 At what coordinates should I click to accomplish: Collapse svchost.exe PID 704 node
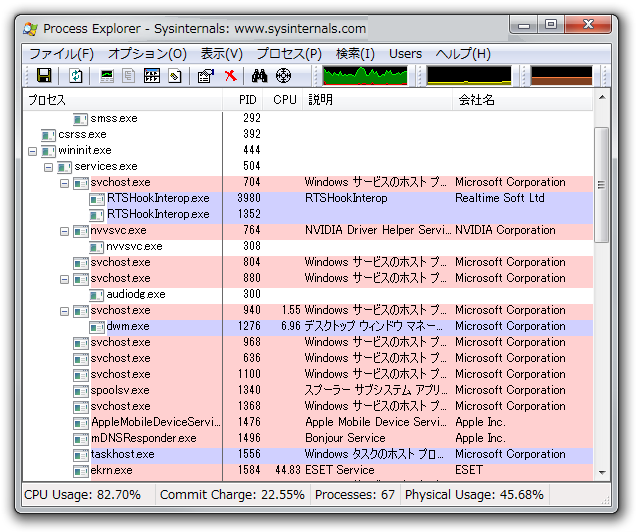click(64, 184)
